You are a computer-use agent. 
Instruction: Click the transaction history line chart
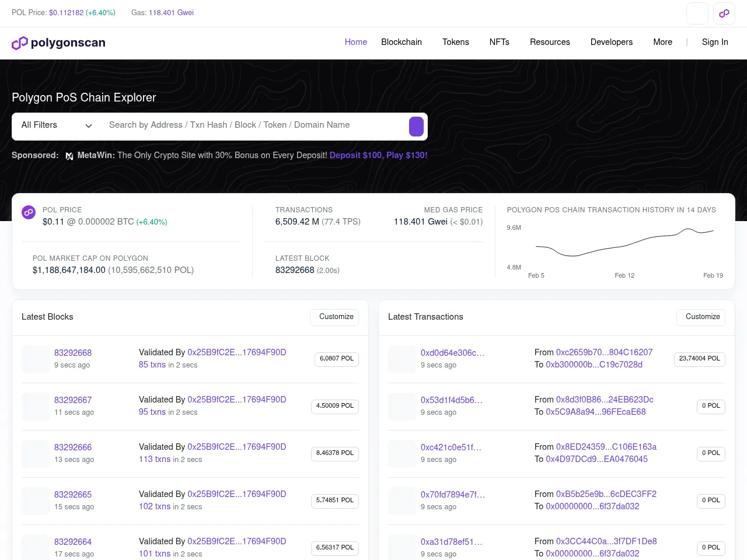coord(624,244)
